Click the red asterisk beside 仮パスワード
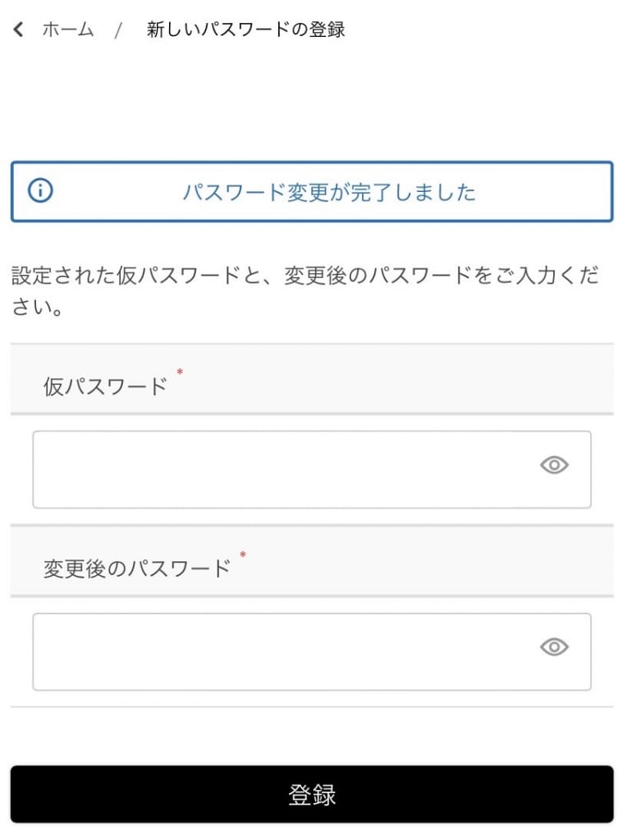Image resolution: width=627 pixels, height=840 pixels. (x=180, y=373)
